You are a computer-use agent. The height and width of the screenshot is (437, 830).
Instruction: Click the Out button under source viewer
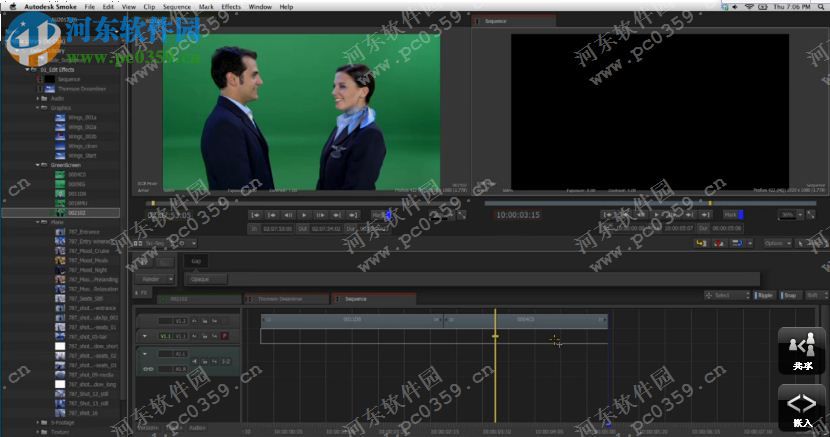pyautogui.click(x=302, y=229)
